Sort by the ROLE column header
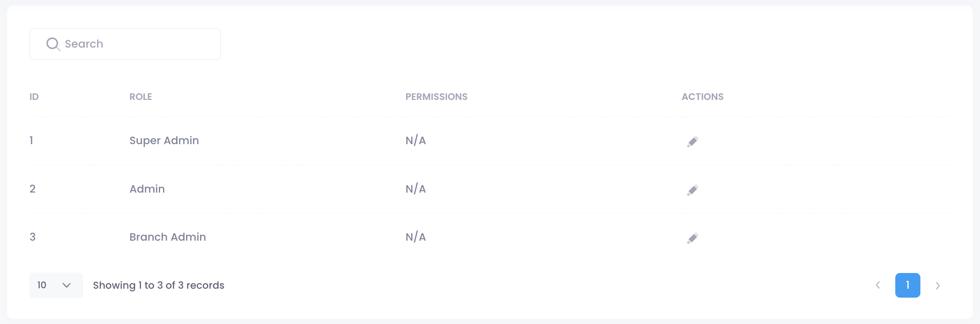This screenshot has height=324, width=980. pyautogui.click(x=140, y=97)
